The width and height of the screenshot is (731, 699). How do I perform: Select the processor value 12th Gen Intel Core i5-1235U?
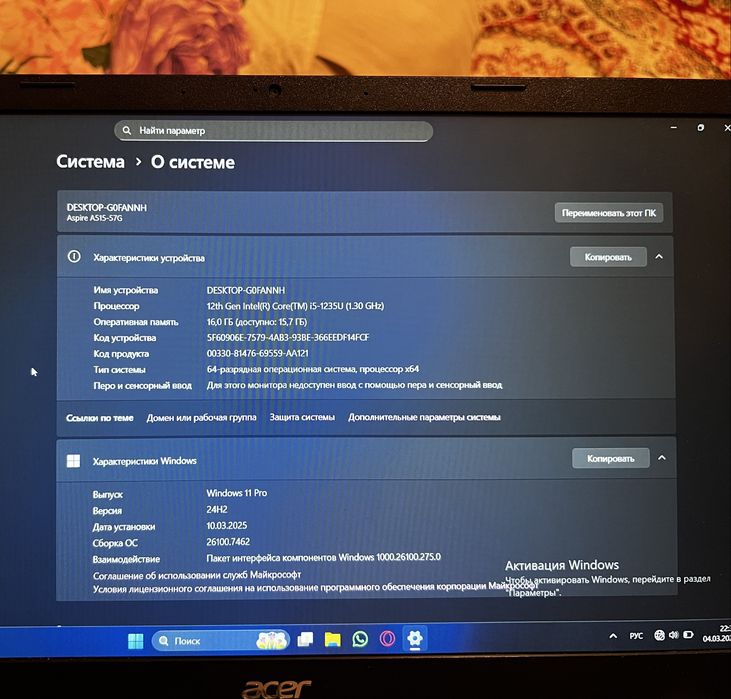(x=295, y=306)
